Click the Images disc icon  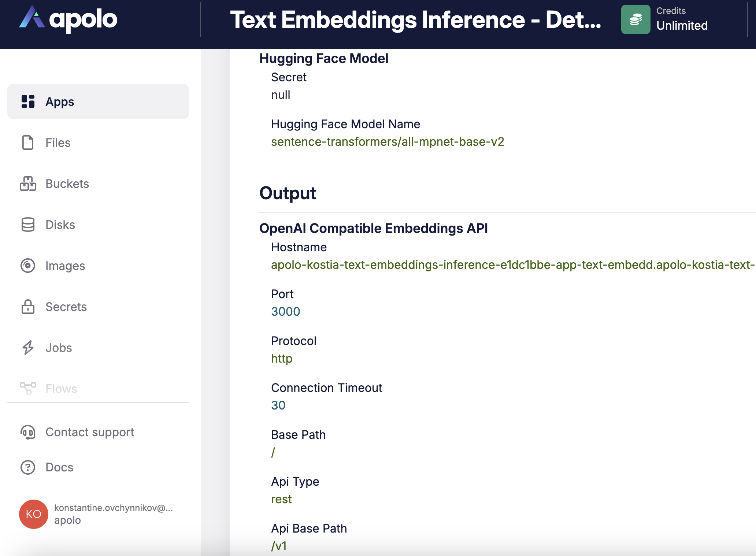coord(28,266)
